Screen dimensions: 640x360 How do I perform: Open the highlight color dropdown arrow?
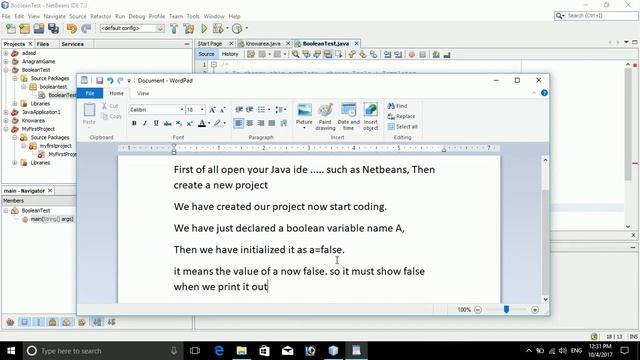pyautogui.click(x=224, y=123)
